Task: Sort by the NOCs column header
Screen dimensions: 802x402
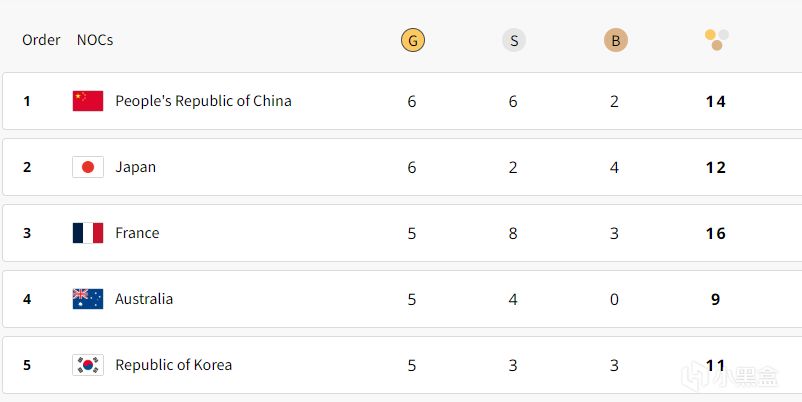Action: tap(95, 40)
